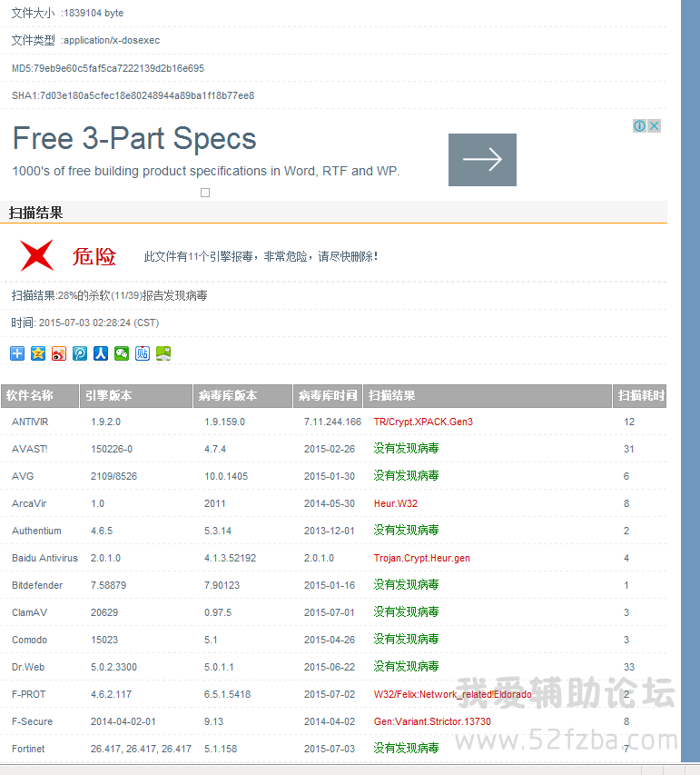Click Dr.Web engine version 5.0.2.3300

[113, 667]
